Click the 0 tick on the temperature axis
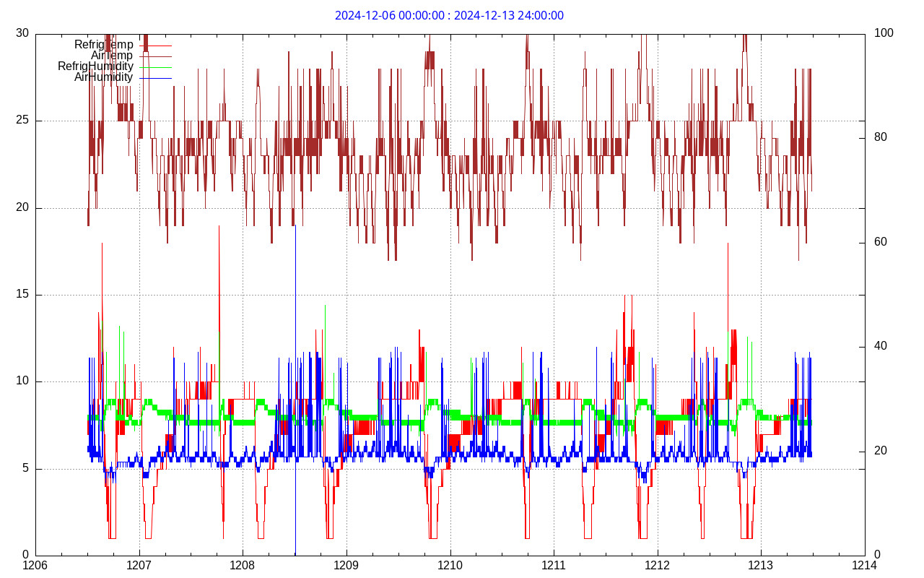 point(25,555)
